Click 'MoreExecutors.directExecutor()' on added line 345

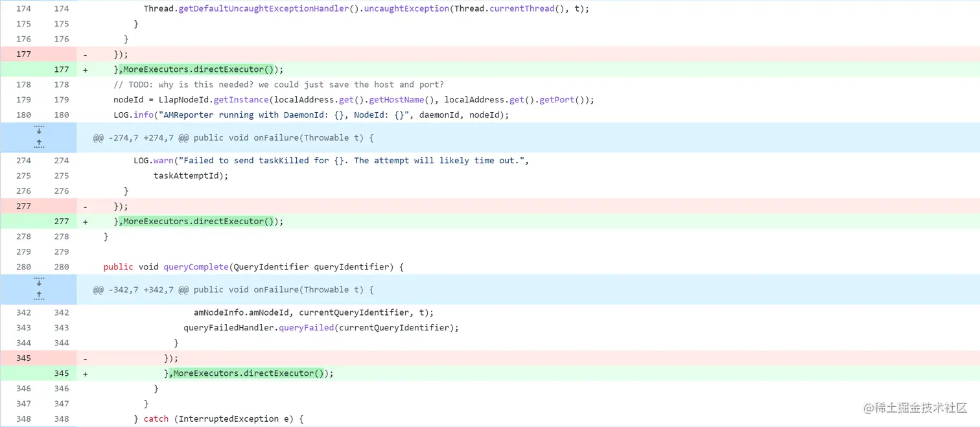pos(250,373)
